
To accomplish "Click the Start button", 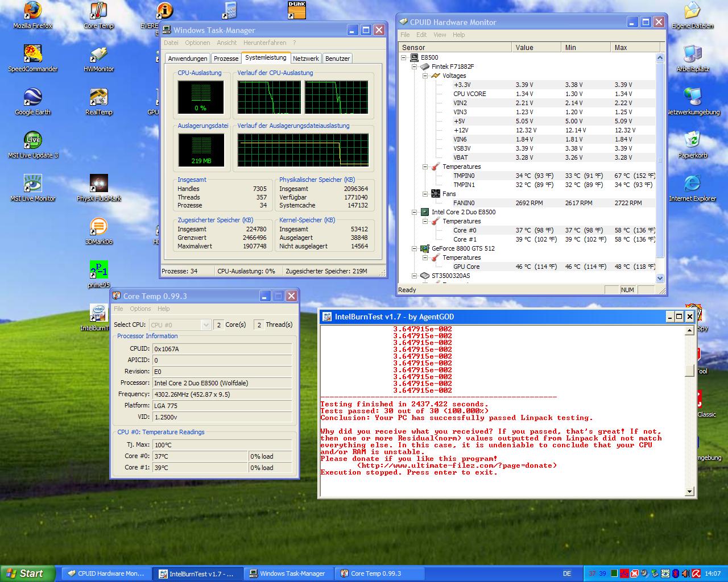I will 27,573.
